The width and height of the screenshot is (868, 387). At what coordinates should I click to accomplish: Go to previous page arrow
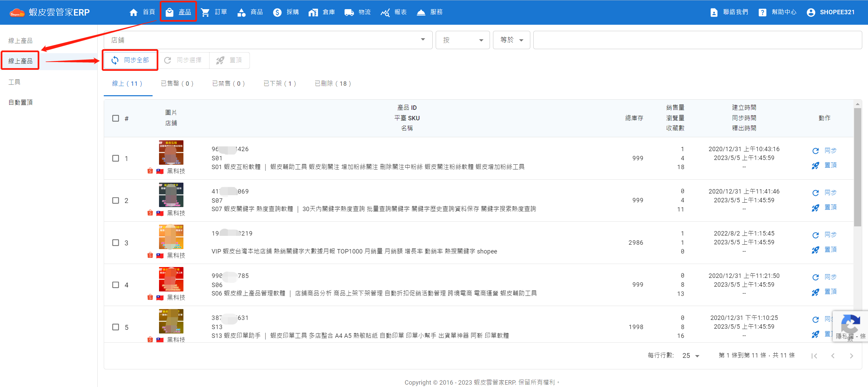point(833,356)
